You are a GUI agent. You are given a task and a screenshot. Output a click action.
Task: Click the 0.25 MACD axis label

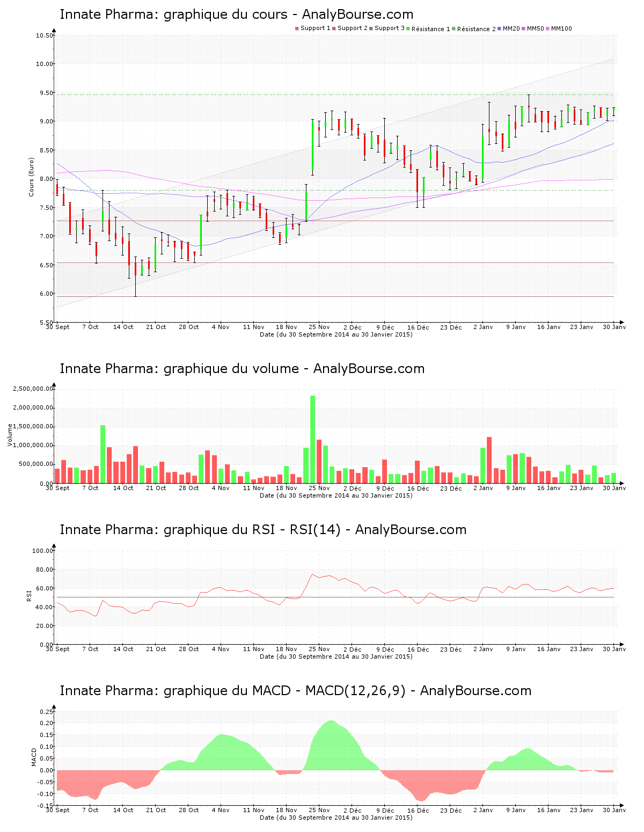(47, 712)
